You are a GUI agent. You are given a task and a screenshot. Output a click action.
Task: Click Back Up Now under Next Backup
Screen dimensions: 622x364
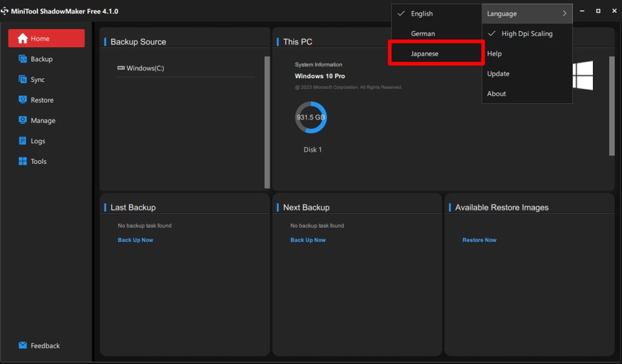coord(308,240)
